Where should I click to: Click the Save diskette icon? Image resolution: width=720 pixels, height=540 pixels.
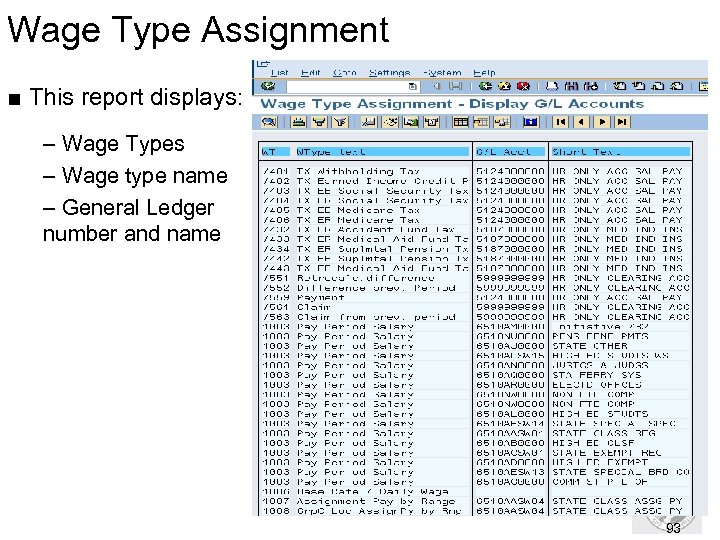pyautogui.click(x=455, y=86)
